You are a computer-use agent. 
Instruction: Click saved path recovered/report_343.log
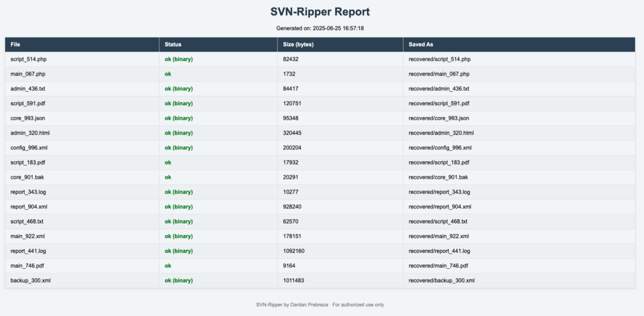tap(440, 193)
